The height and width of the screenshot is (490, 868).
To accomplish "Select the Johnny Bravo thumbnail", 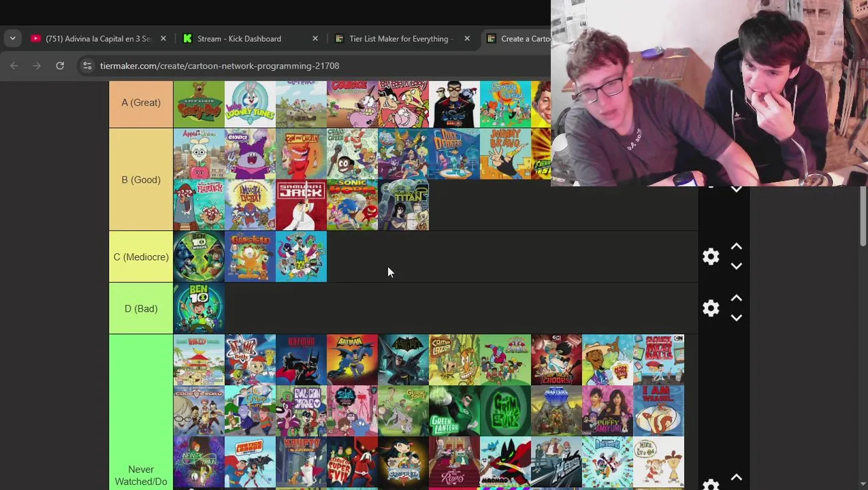I will [505, 154].
